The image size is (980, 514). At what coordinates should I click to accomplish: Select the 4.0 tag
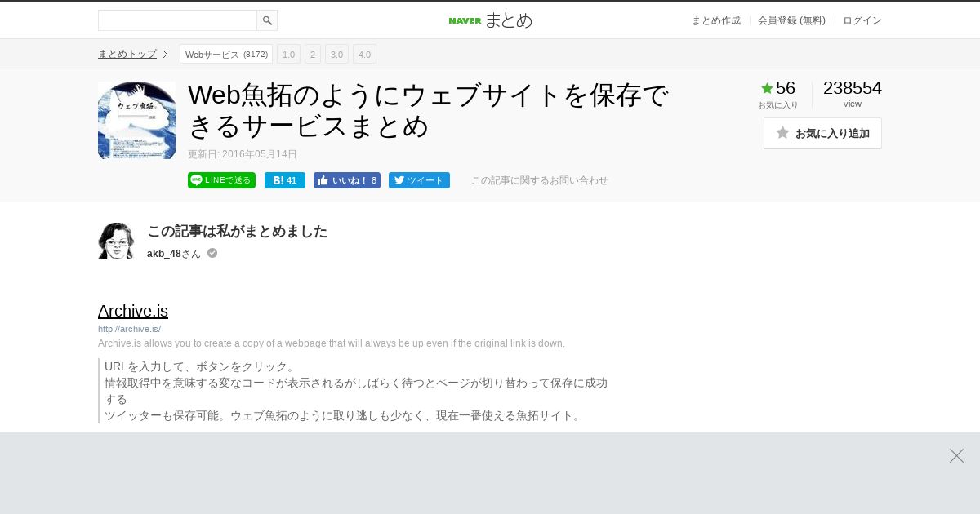364,54
